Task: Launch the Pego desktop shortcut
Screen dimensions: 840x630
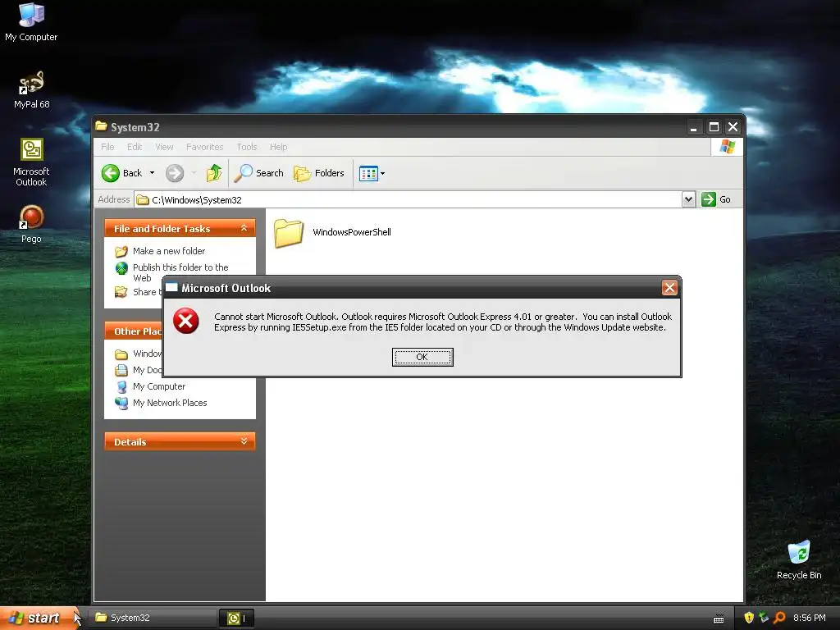Action: [x=32, y=224]
